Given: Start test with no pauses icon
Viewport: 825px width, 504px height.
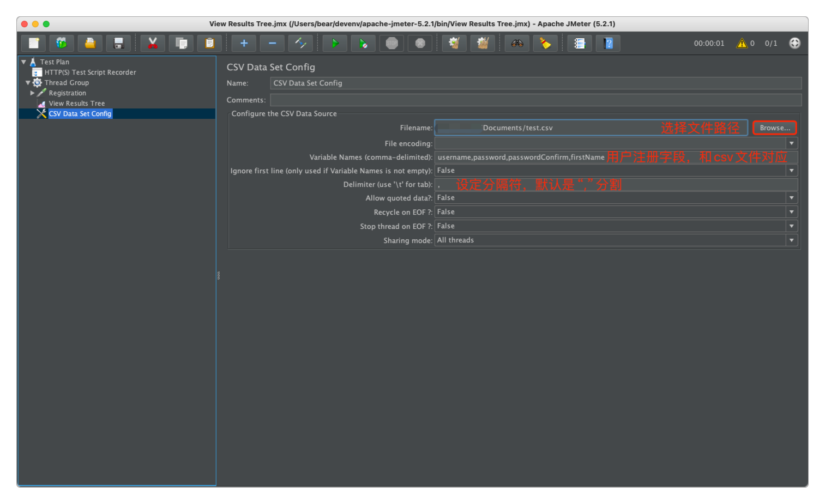Looking at the screenshot, I should (x=363, y=43).
